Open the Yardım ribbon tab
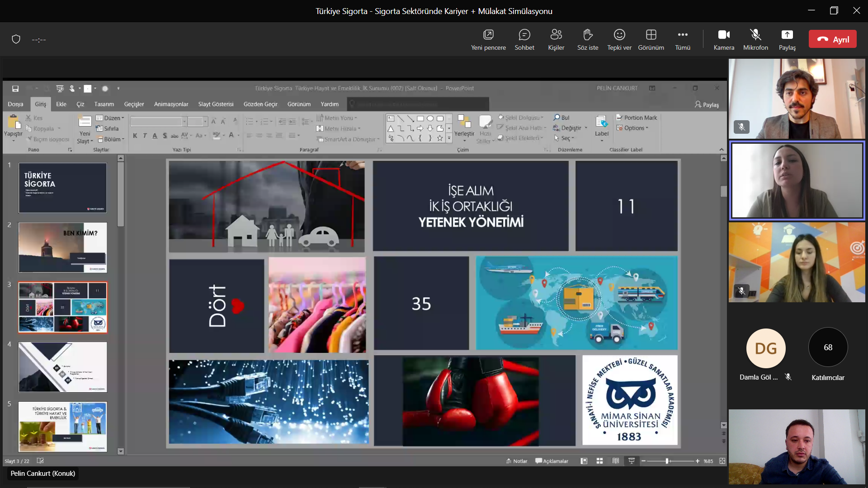The height and width of the screenshot is (488, 868). (x=330, y=104)
